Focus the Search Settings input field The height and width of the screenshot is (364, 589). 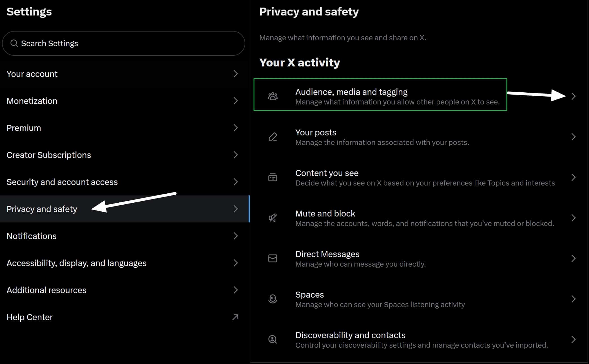pos(124,43)
